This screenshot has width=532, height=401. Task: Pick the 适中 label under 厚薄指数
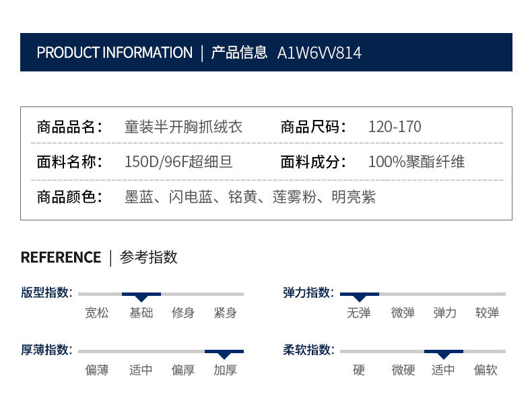tap(141, 370)
